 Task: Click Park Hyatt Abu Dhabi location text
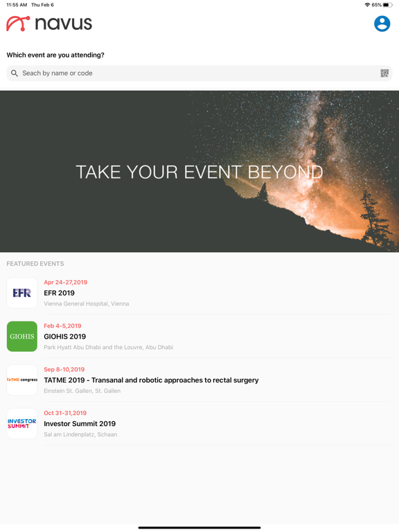108,347
